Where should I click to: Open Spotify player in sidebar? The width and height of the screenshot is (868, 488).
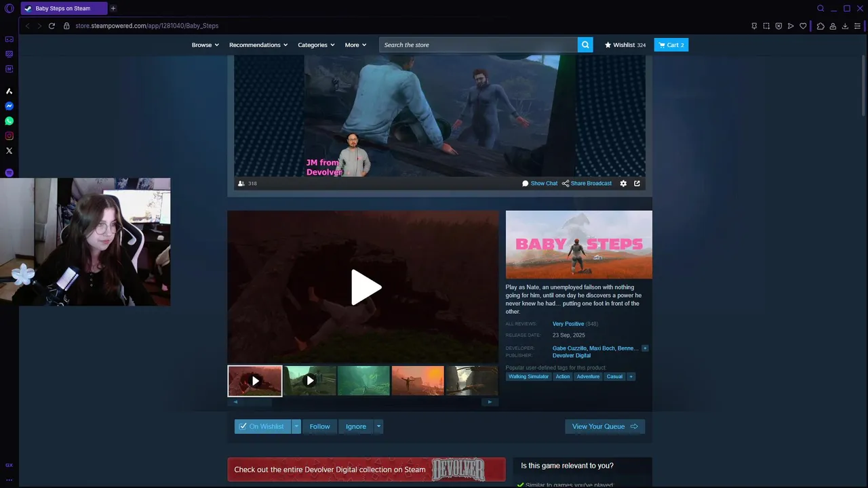[9, 173]
